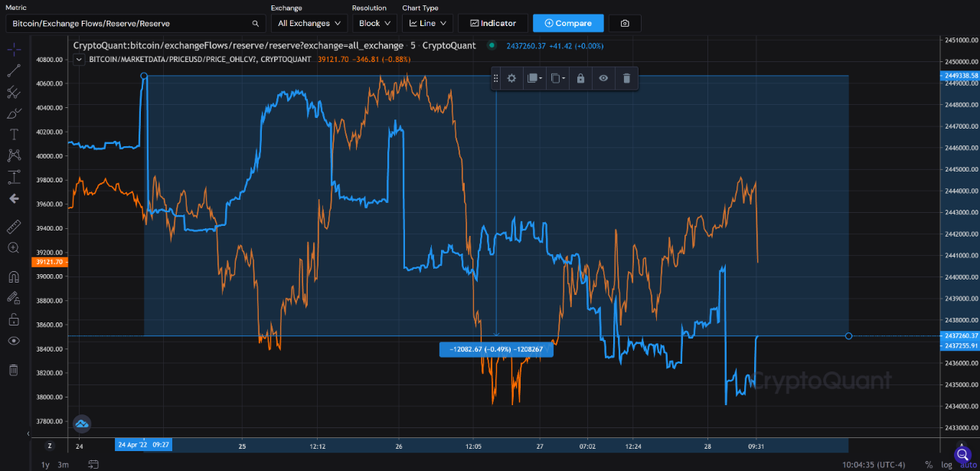
Task: Select the brush drawing tool
Action: pyautogui.click(x=14, y=113)
